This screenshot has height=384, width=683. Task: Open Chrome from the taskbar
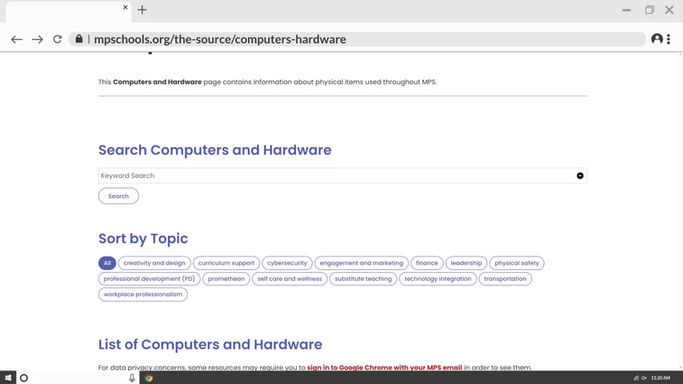point(149,378)
